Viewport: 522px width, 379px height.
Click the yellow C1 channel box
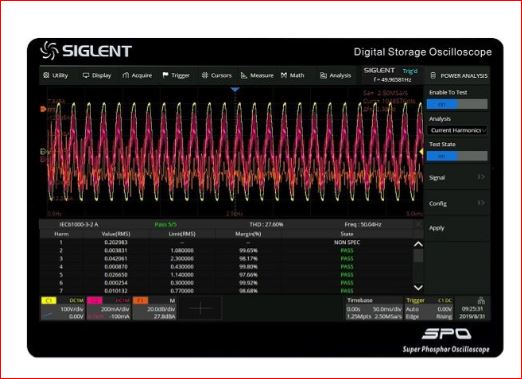point(63,308)
